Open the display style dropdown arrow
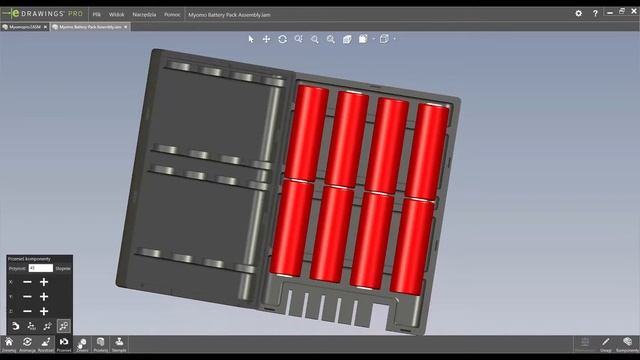This screenshot has width=640, height=360. [373, 39]
